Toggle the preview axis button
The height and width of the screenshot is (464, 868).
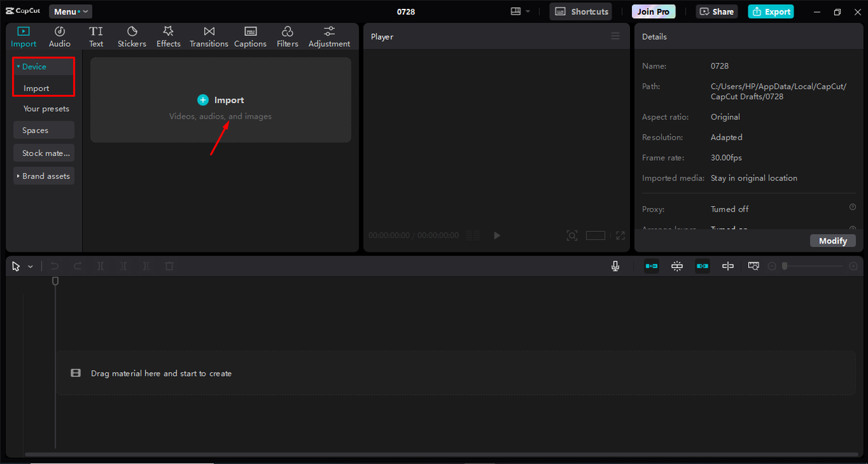[728, 267]
